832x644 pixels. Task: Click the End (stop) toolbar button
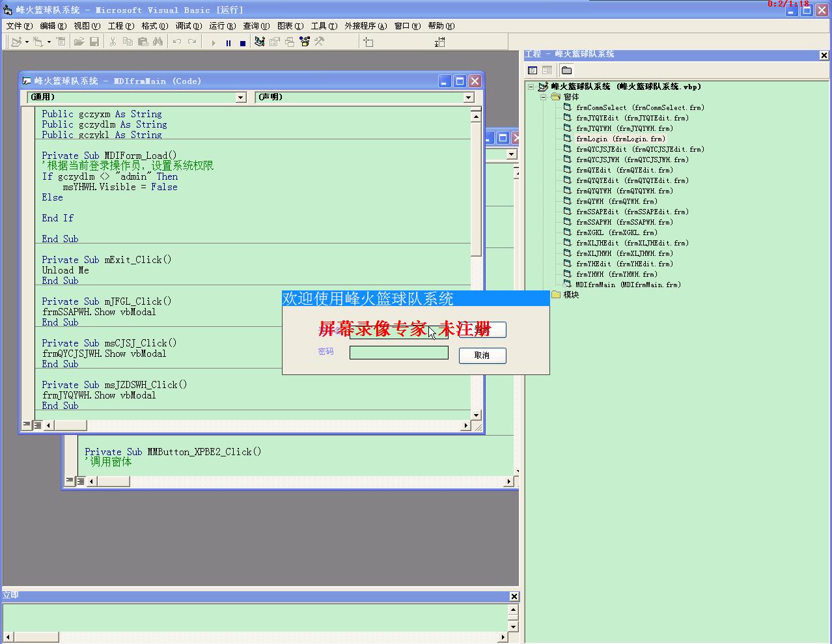click(x=243, y=42)
